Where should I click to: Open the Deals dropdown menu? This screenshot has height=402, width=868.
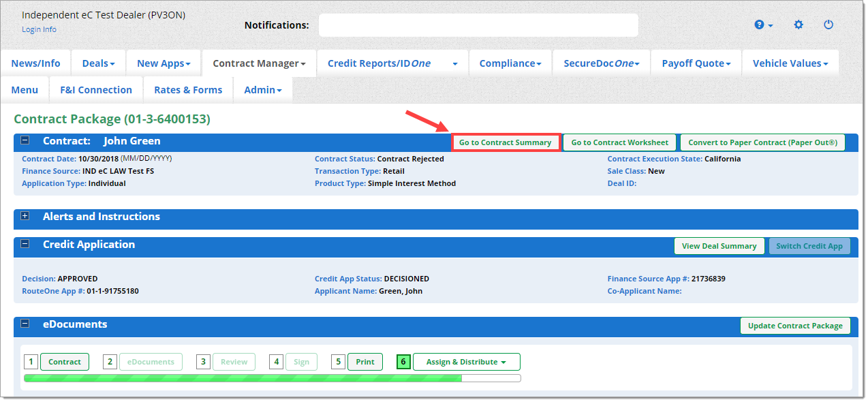coord(98,63)
